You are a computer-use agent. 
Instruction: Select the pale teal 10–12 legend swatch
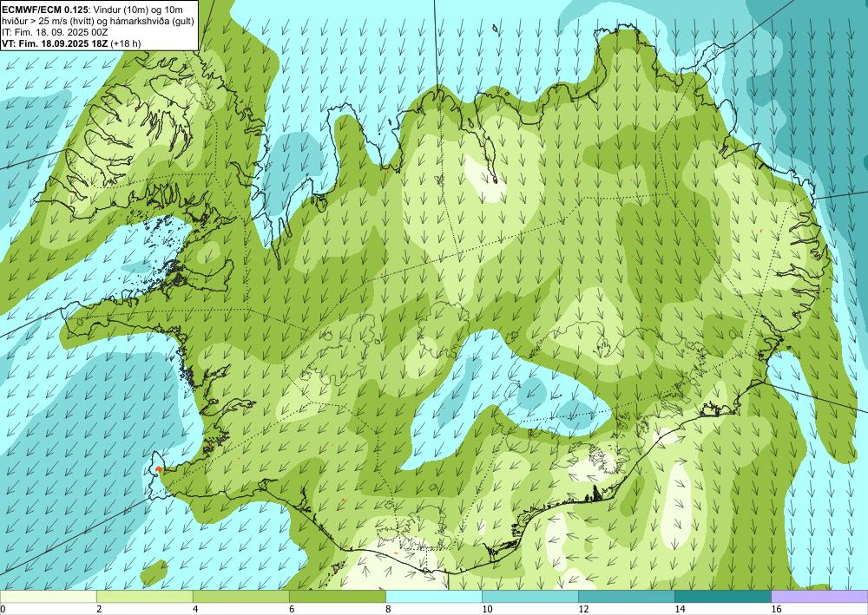[530, 597]
